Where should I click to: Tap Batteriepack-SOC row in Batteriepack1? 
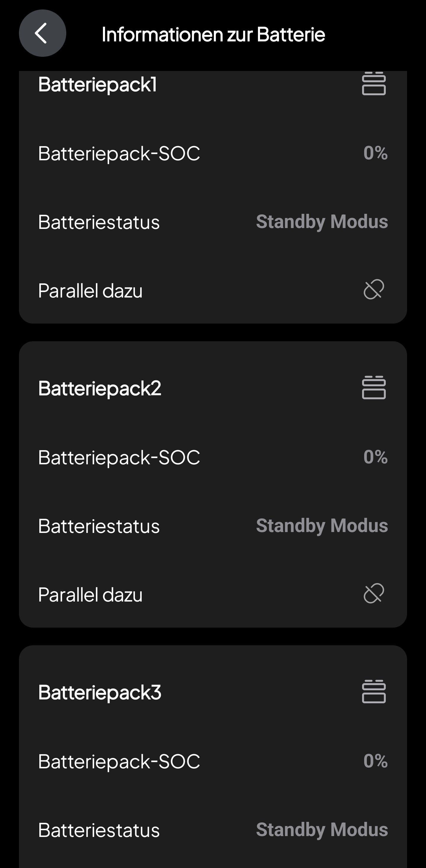pyautogui.click(x=119, y=154)
